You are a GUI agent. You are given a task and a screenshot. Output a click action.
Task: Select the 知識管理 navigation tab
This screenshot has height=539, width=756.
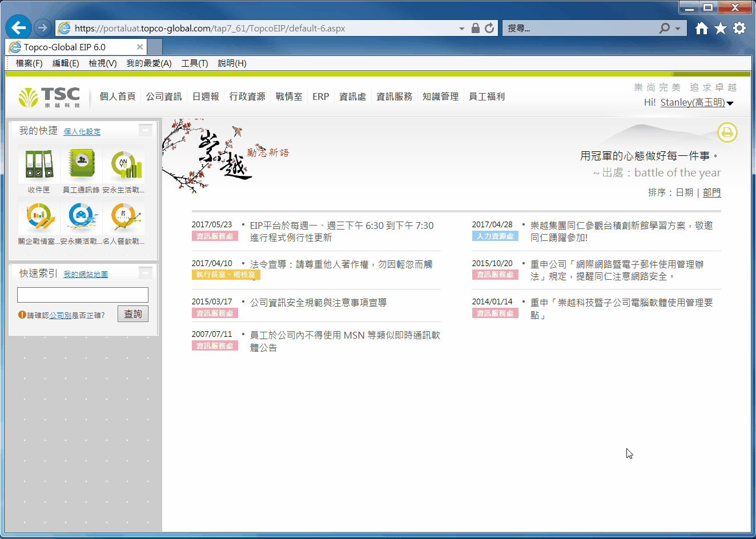point(440,96)
